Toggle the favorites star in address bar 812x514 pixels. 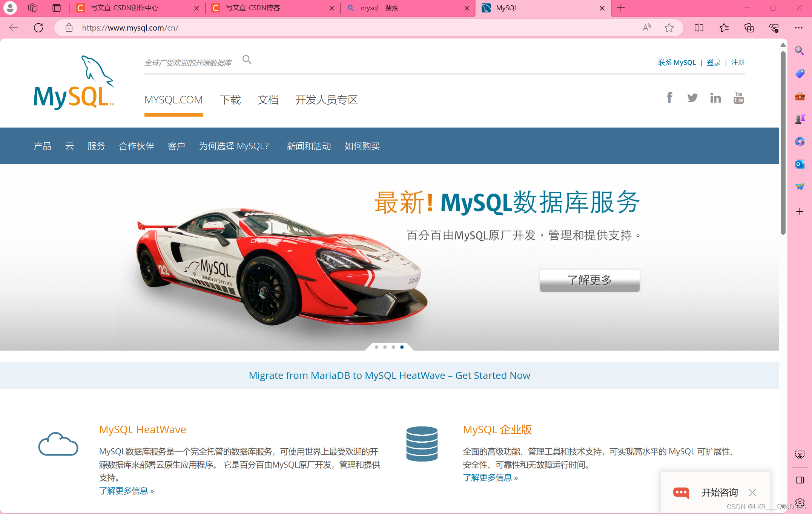coord(669,28)
